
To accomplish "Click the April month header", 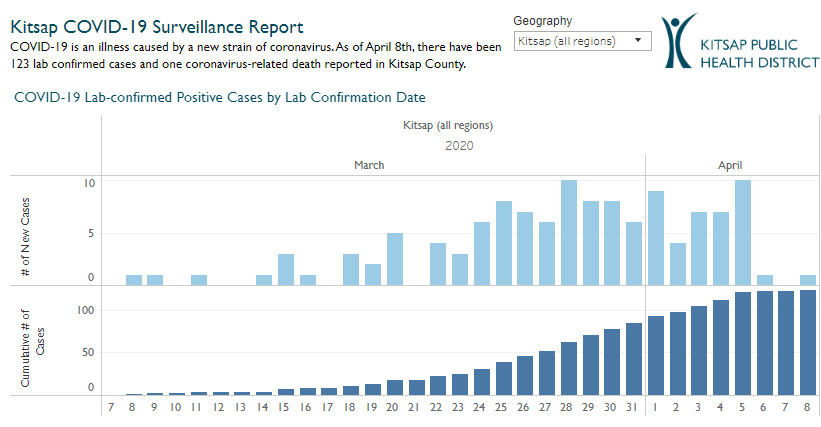I will click(729, 165).
